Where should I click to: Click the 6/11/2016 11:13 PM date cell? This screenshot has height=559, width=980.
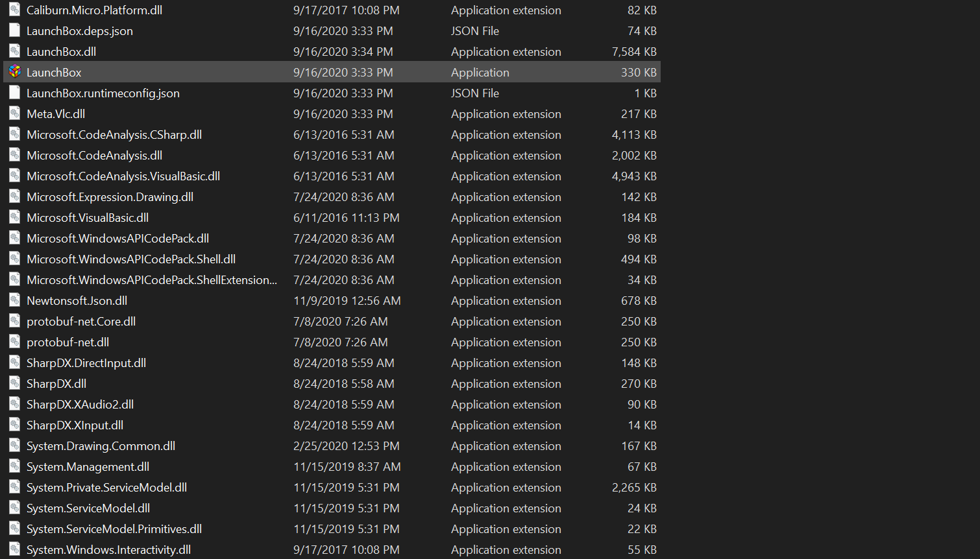pyautogui.click(x=347, y=218)
